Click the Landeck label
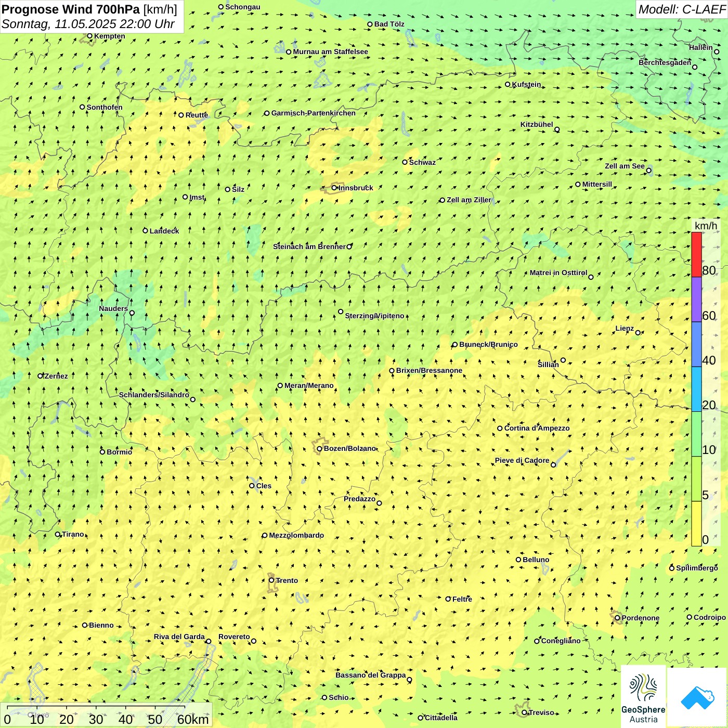728x728 pixels. coord(164,231)
